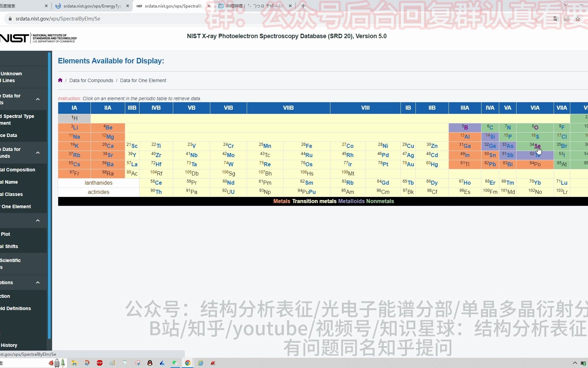
Task: Go to Data for Compounds breadcrumb link
Action: (x=91, y=80)
